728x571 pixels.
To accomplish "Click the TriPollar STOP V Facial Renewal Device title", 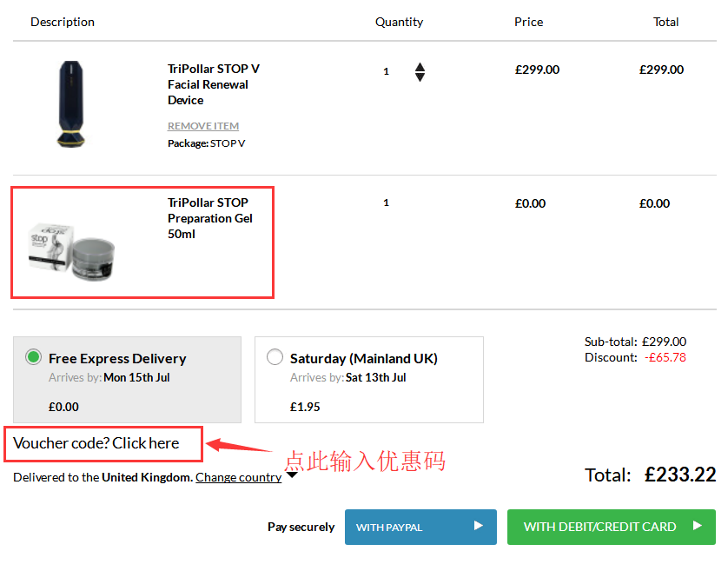I will pos(214,84).
